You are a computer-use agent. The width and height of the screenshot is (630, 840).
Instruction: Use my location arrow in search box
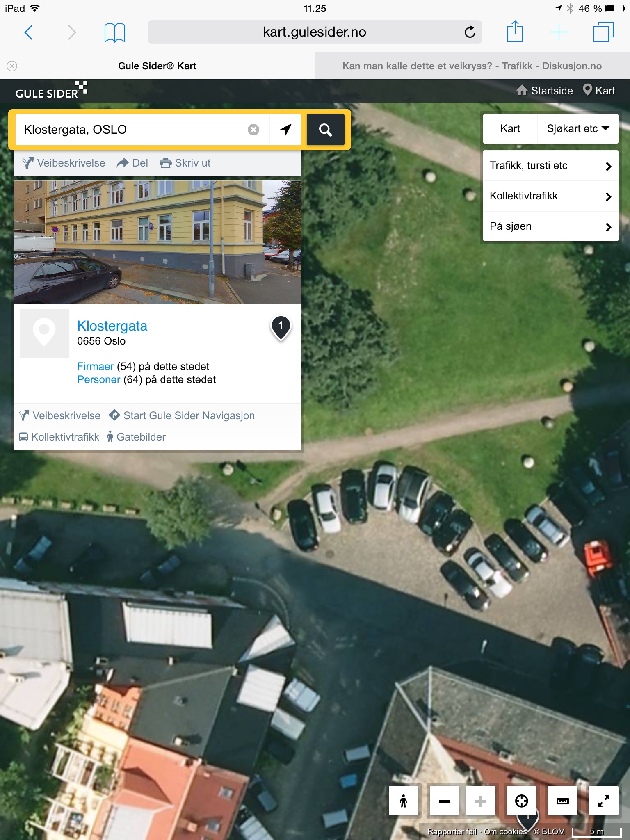coord(285,130)
